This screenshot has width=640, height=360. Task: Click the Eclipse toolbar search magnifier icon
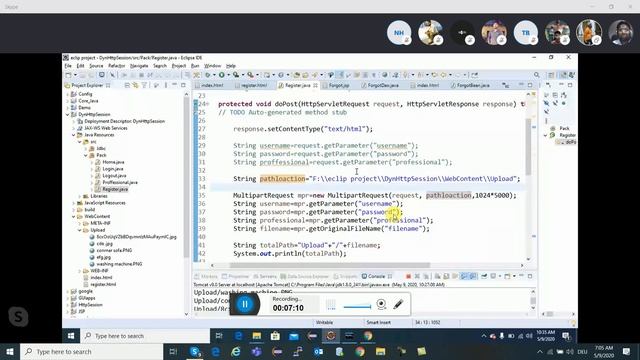536,75
